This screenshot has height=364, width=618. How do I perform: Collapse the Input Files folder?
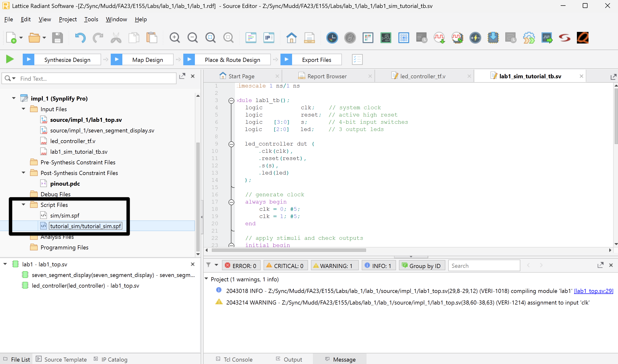pos(23,109)
